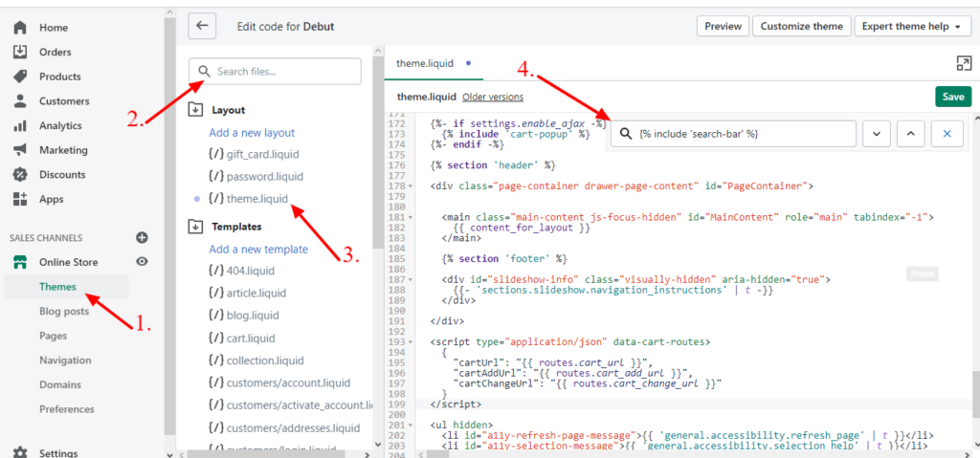Click the Older versions link
Viewport: 980px width, 458px height.
[493, 97]
